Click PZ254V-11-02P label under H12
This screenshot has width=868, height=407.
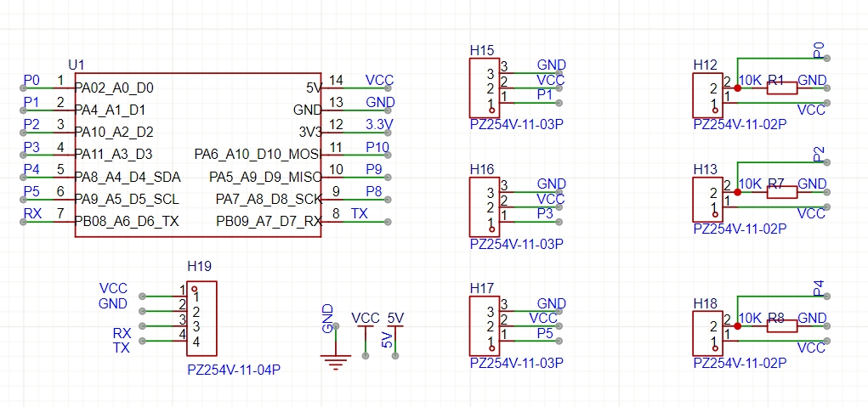740,124
